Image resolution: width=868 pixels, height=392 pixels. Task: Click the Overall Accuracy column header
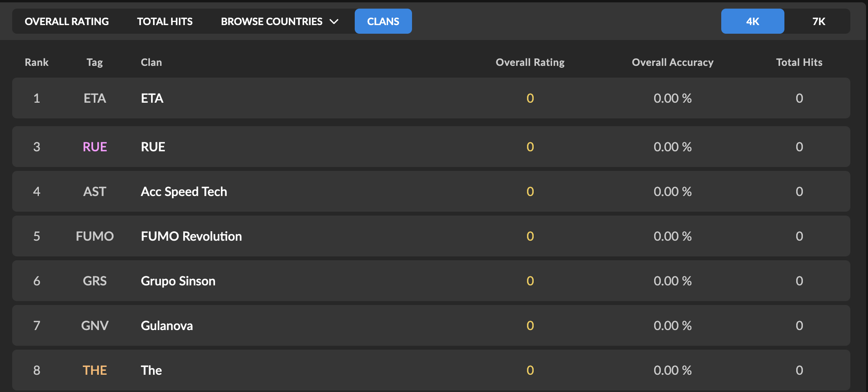click(672, 62)
